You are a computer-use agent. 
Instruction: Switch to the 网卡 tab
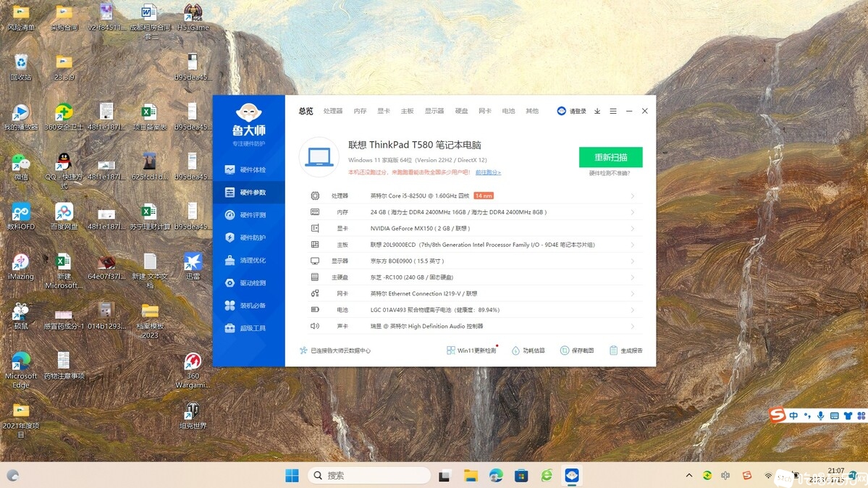485,112
